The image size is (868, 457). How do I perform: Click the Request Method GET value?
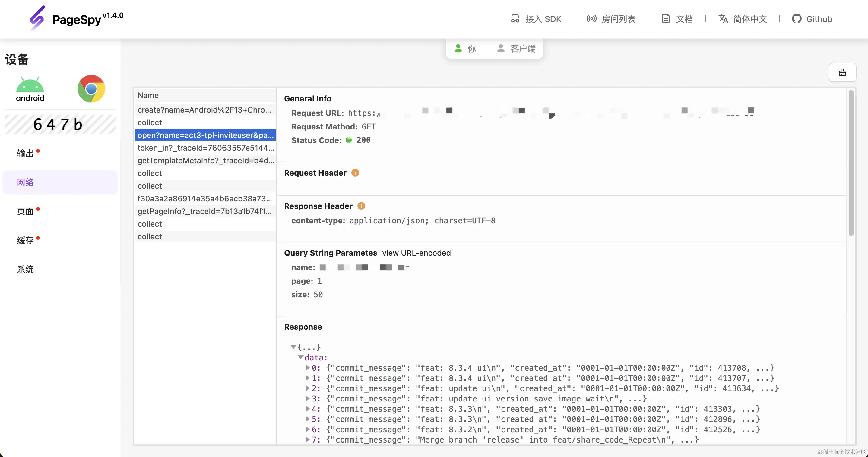pos(368,127)
